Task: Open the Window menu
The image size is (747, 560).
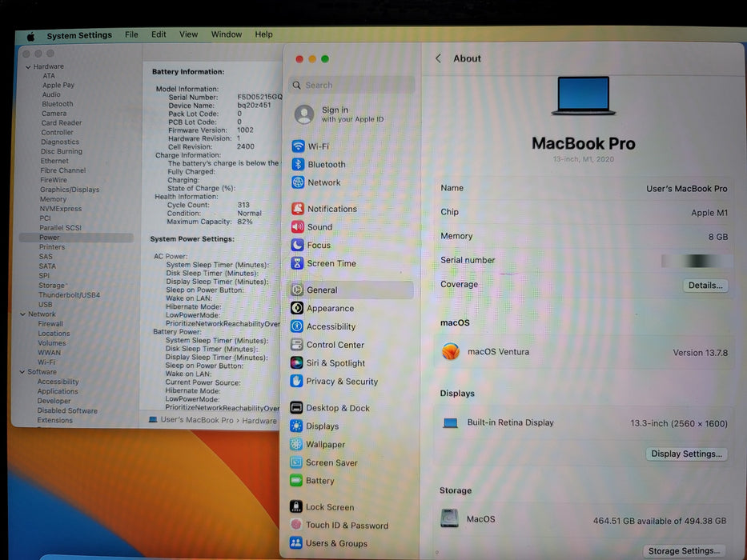Action: (227, 34)
